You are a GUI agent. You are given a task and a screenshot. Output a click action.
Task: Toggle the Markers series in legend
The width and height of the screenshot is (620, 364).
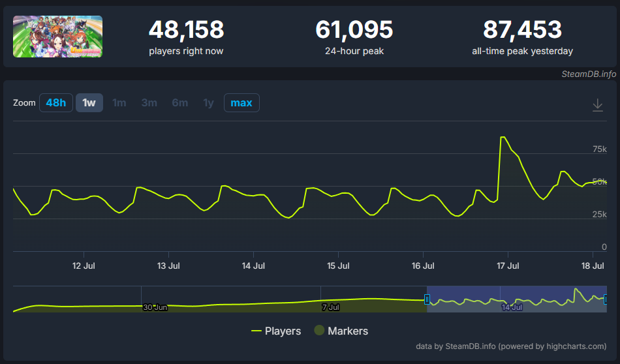341,331
